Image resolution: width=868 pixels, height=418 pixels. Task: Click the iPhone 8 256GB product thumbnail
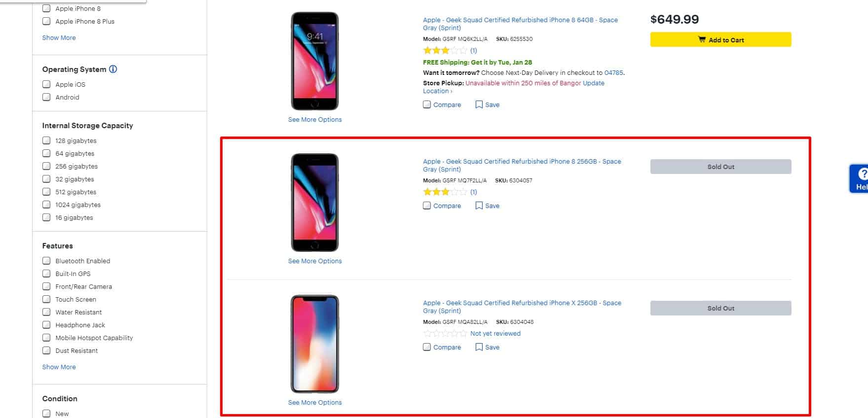tap(315, 202)
